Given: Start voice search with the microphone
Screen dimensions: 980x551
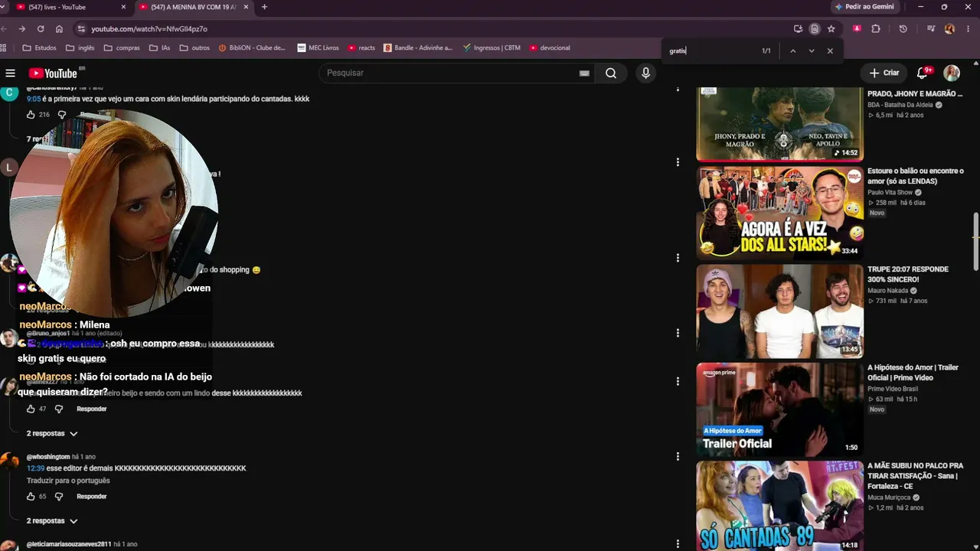Looking at the screenshot, I should (645, 73).
